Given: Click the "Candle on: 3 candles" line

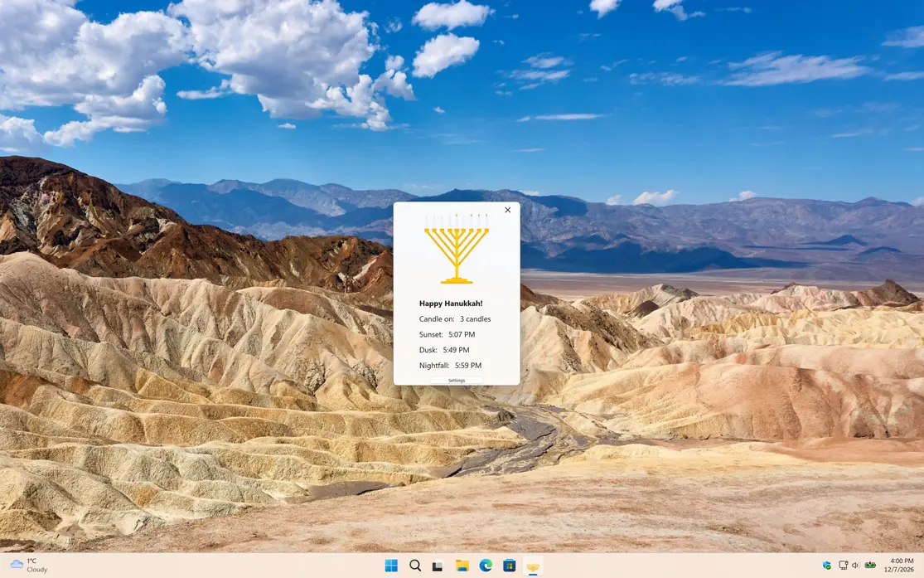Looking at the screenshot, I should tap(455, 319).
